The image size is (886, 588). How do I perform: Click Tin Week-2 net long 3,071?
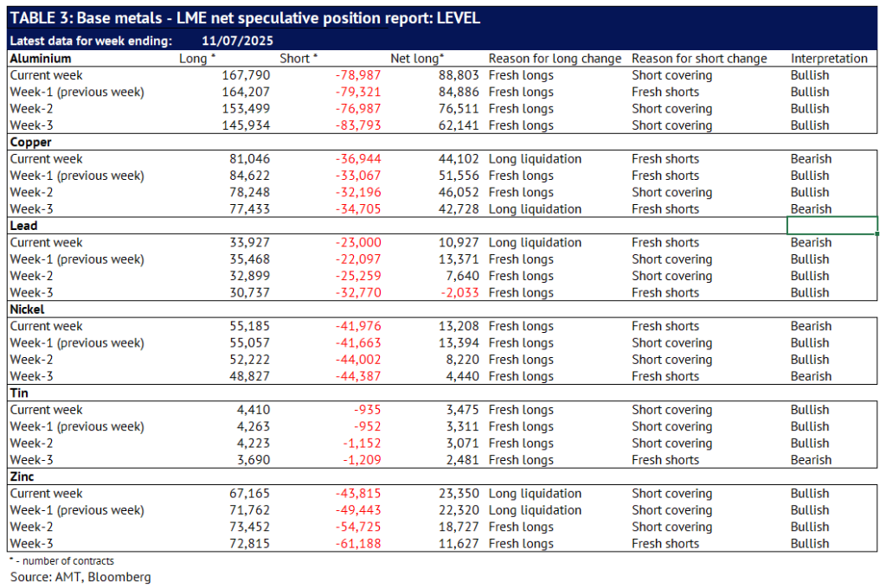(462, 443)
